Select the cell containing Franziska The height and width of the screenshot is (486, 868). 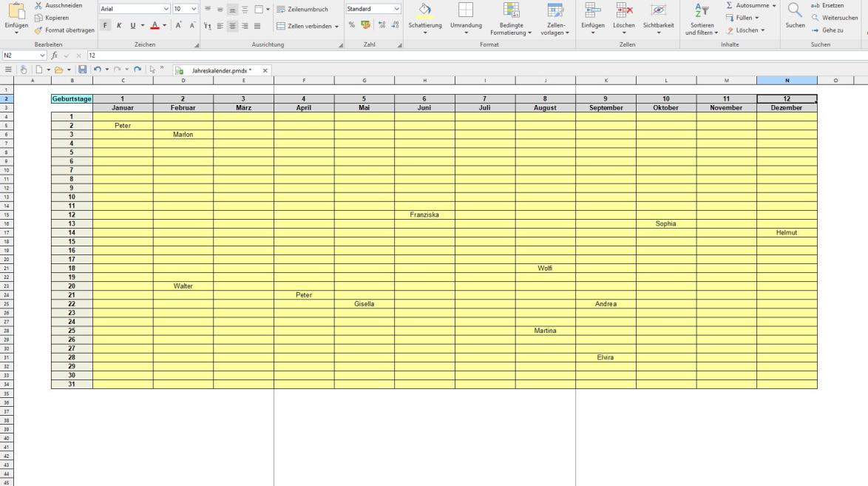point(424,215)
